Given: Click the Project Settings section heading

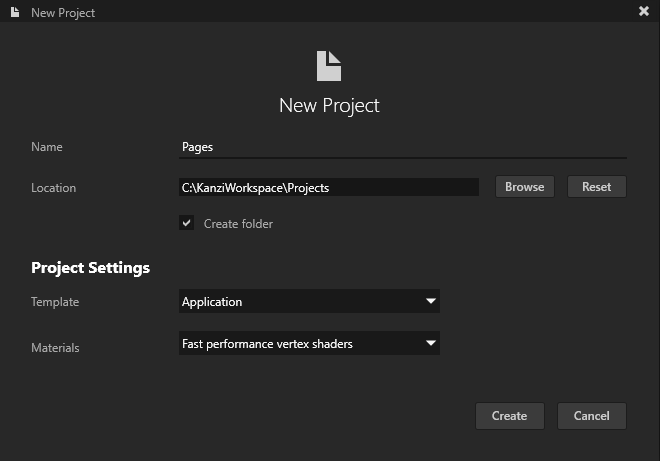Looking at the screenshot, I should coord(90,268).
